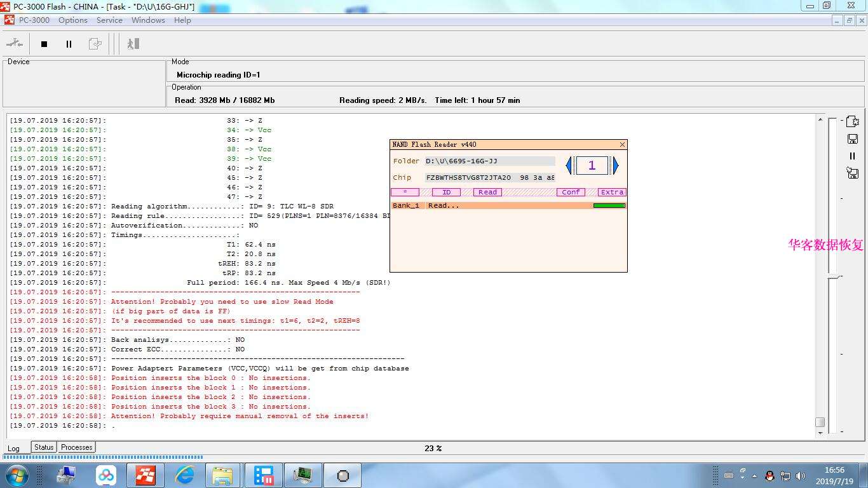The width and height of the screenshot is (868, 488).
Task: Switch to the Processes tab
Action: [x=77, y=447]
